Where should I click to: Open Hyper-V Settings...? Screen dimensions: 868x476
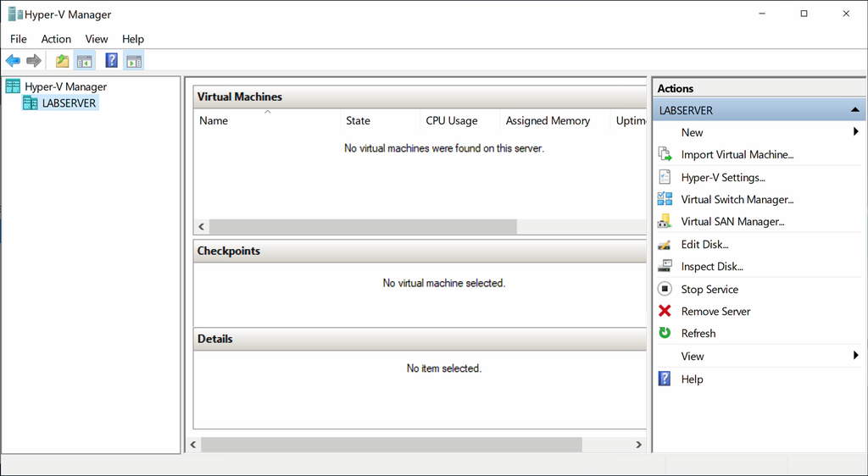[x=723, y=178]
